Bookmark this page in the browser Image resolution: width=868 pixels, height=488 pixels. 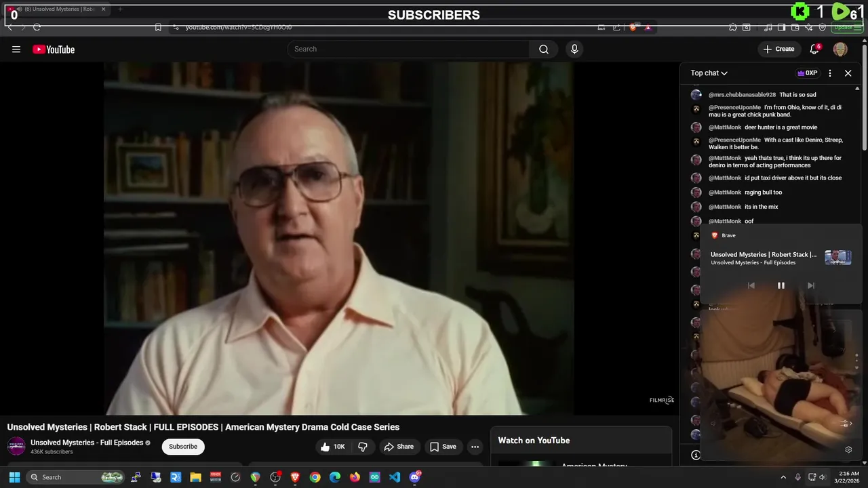tap(158, 27)
